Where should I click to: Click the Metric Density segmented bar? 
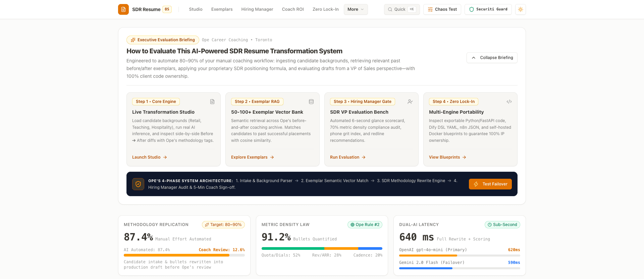322,248
